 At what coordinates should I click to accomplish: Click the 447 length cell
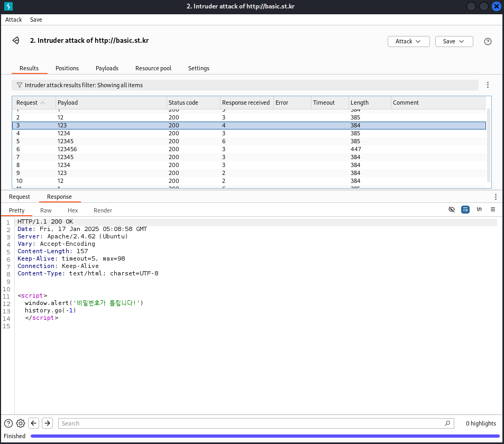click(356, 149)
